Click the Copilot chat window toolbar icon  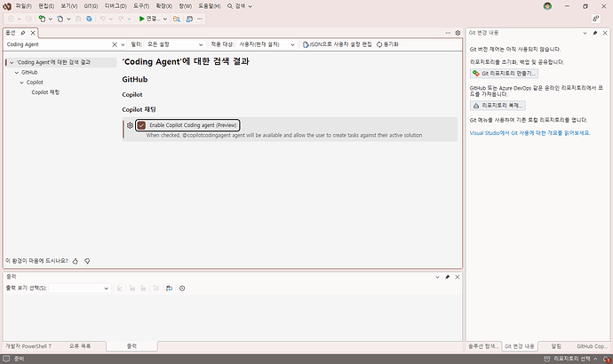[x=189, y=19]
